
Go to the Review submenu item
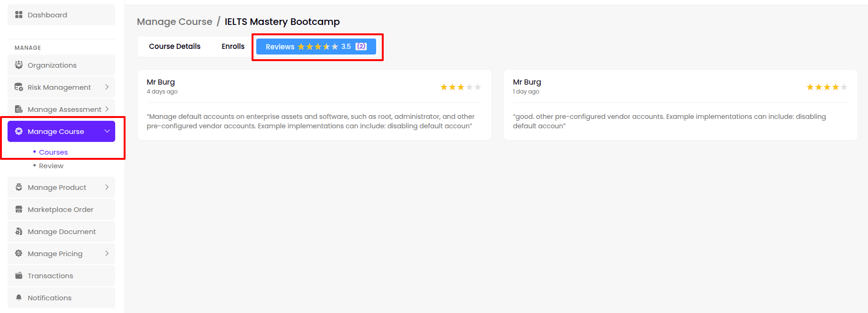point(51,166)
